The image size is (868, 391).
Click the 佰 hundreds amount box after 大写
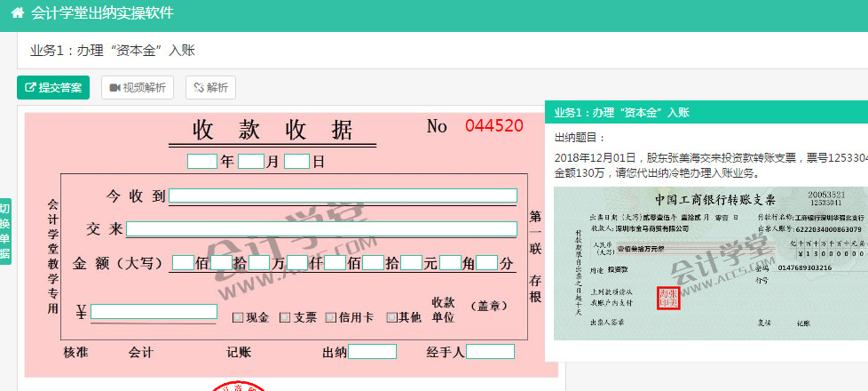183,263
